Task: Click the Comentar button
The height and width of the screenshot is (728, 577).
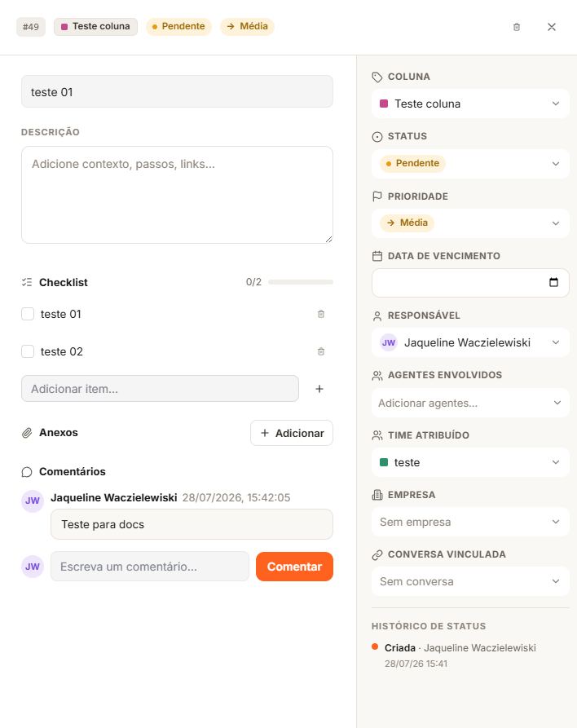Action: (x=294, y=567)
